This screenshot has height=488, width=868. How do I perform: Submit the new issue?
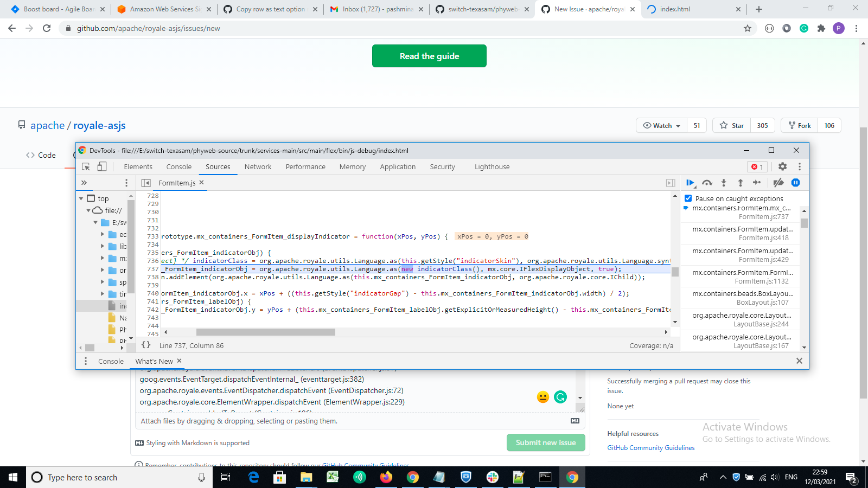click(x=546, y=442)
